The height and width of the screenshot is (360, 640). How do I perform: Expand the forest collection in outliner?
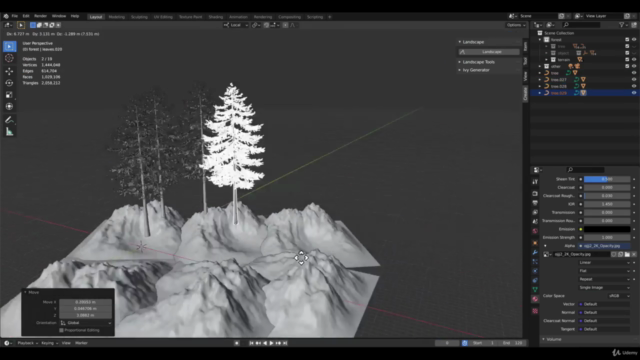pyautogui.click(x=540, y=40)
